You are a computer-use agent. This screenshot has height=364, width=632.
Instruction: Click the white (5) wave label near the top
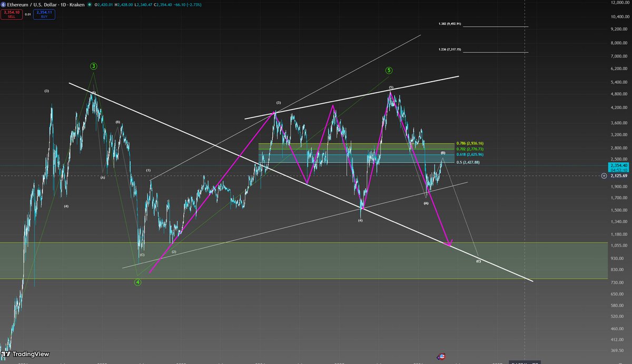pyautogui.click(x=391, y=87)
